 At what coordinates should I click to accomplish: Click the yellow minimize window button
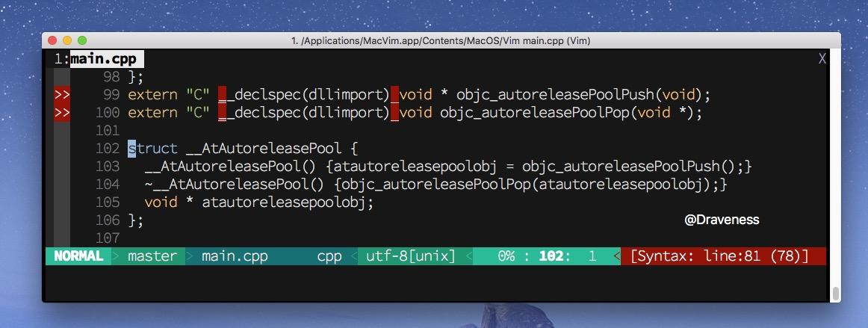pyautogui.click(x=67, y=40)
